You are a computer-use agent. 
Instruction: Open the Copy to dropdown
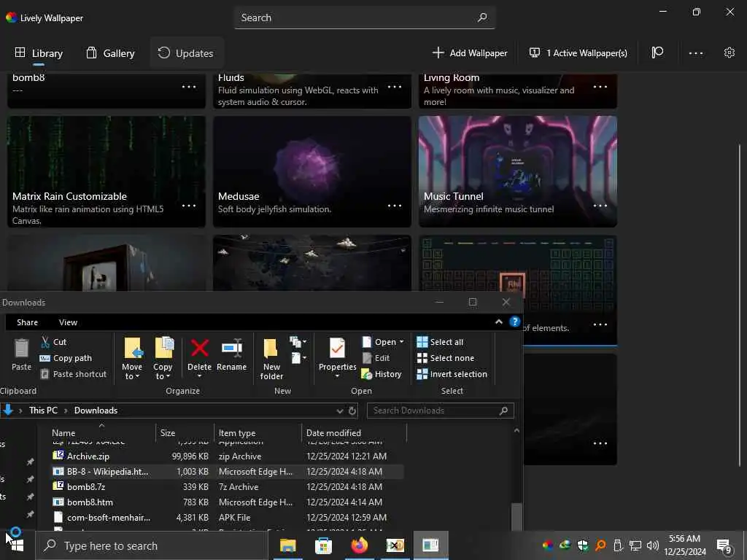(163, 358)
